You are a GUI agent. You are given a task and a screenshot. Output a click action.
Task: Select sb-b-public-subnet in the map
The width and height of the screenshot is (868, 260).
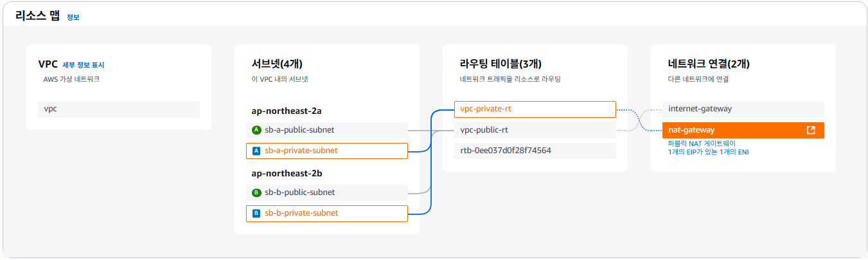(327, 192)
